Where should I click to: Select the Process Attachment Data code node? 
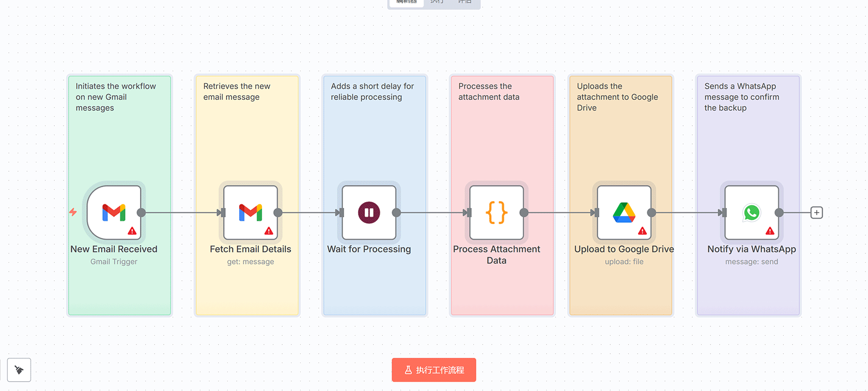pos(497,213)
